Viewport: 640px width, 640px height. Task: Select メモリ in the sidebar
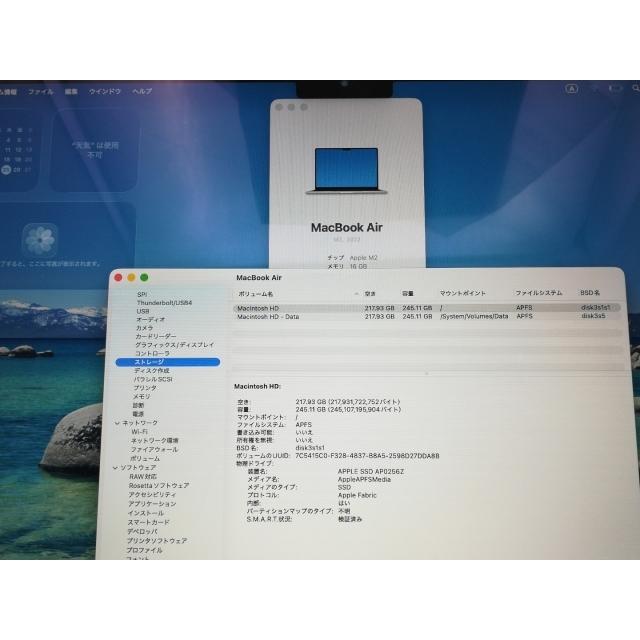tap(142, 397)
